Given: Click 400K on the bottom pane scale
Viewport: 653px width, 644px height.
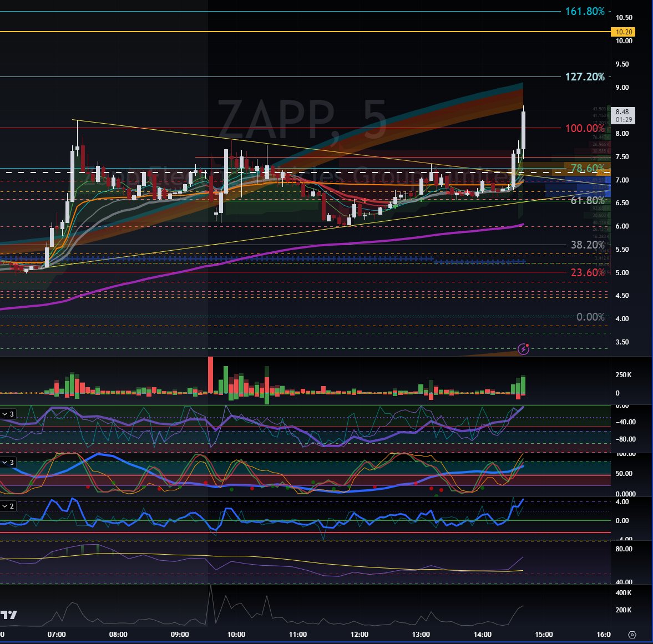Looking at the screenshot, I should (624, 593).
